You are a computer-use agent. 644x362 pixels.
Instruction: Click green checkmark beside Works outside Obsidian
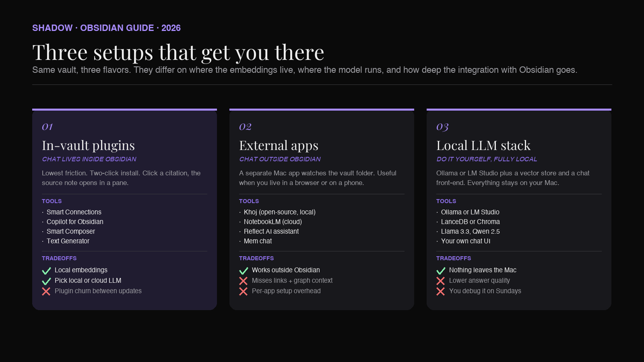(244, 271)
